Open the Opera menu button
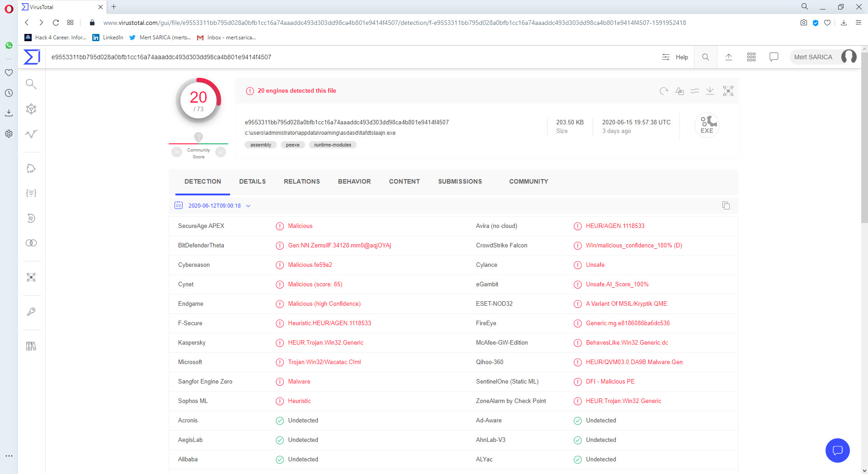Image resolution: width=868 pixels, height=474 pixels. [9, 9]
